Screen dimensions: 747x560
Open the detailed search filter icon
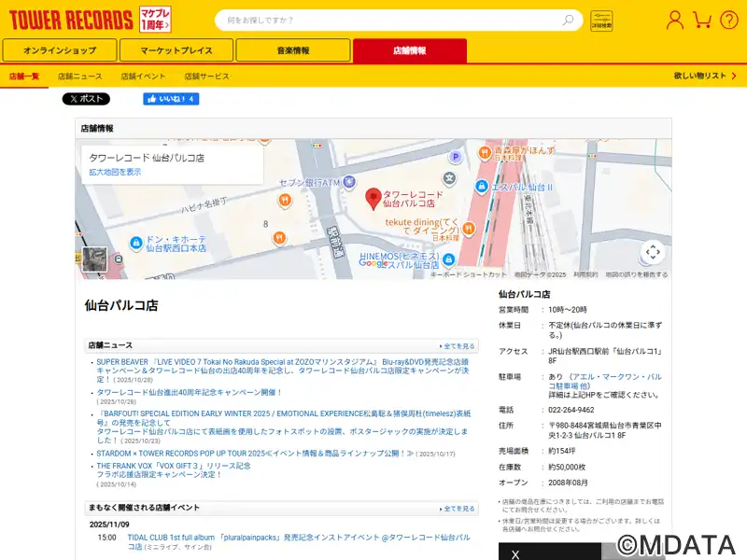click(601, 21)
